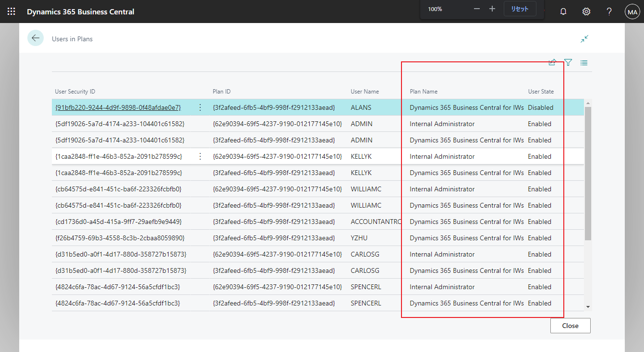Switch list layout using the view icon
Viewport: 644px width, 352px height.
click(583, 62)
